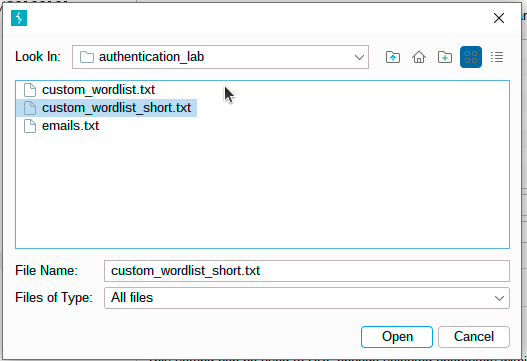Click the emails.txt file icon
This screenshot has width=527, height=361.
click(x=30, y=126)
